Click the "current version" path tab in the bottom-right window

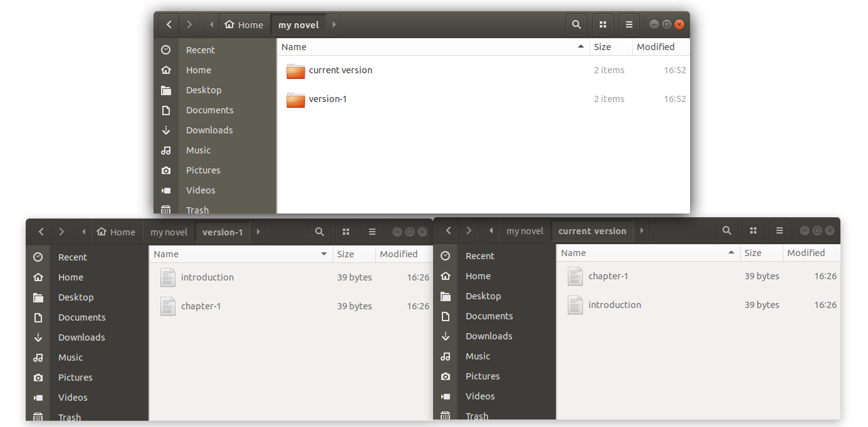pyautogui.click(x=592, y=231)
